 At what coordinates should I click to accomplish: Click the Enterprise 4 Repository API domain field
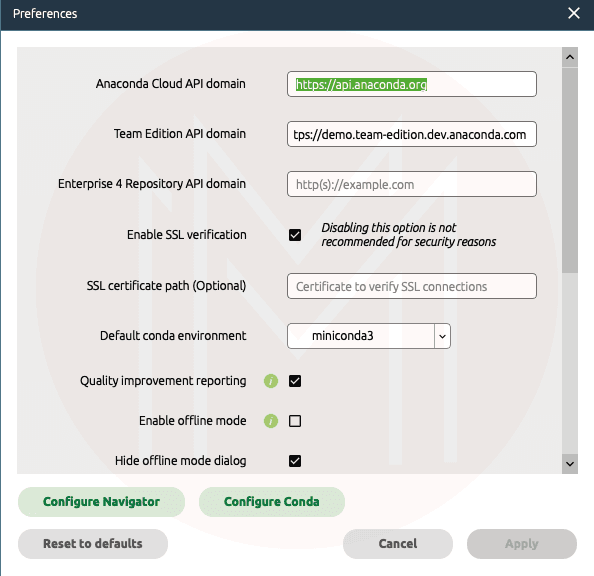point(412,184)
